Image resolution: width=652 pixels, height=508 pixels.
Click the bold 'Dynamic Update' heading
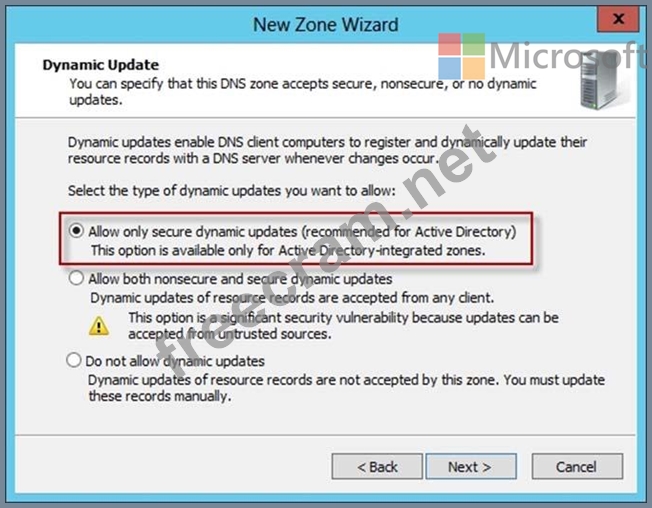(x=101, y=65)
